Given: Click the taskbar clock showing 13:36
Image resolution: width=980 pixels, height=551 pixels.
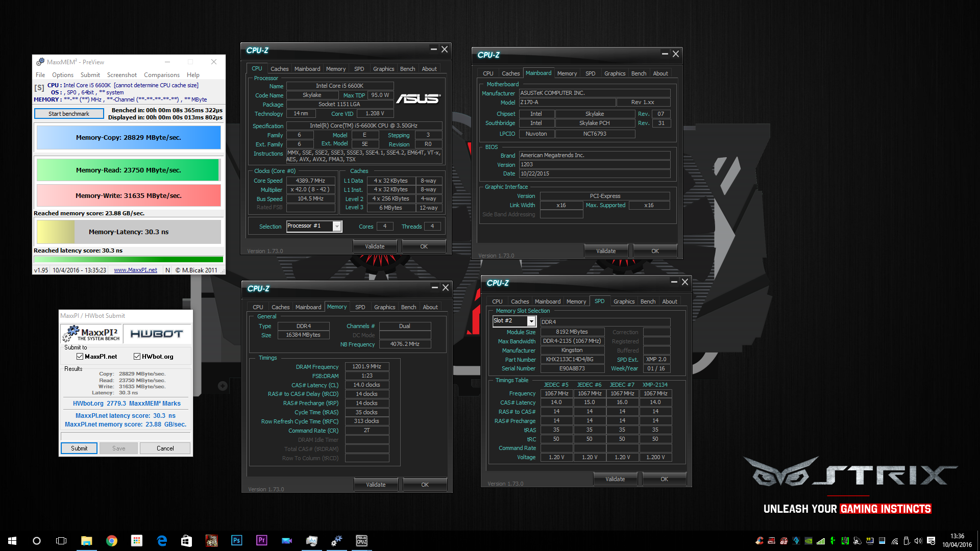Looking at the screenshot, I should coord(957,541).
